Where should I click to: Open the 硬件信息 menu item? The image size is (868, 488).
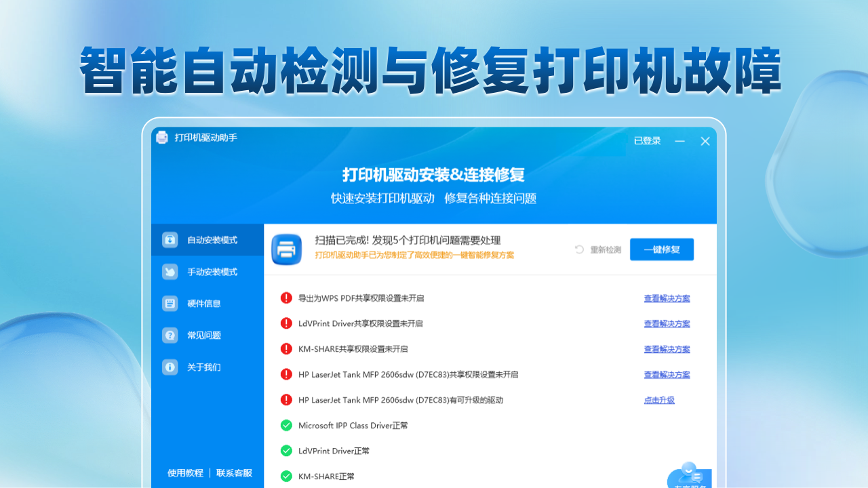204,304
